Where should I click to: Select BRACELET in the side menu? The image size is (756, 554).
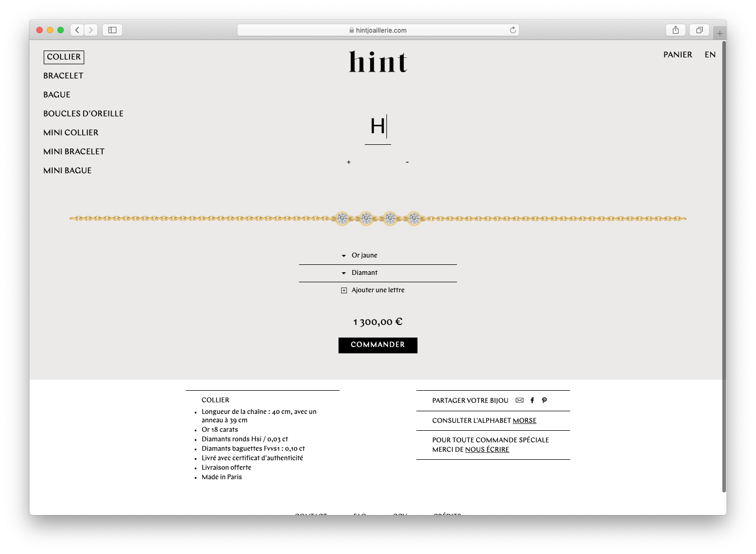(63, 76)
